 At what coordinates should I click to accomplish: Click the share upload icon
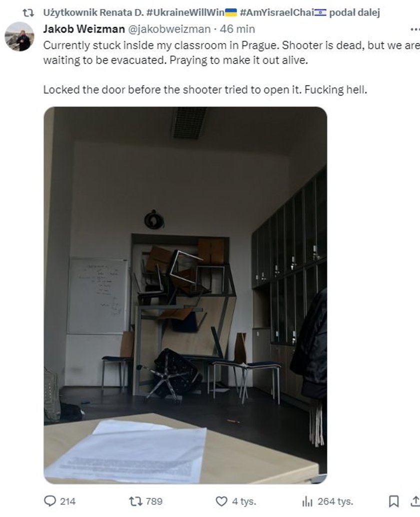[415, 501]
